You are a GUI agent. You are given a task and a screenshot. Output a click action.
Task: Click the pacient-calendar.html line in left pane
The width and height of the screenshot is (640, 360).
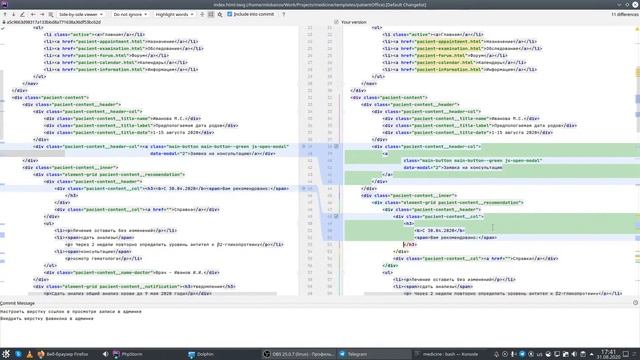[x=116, y=62]
